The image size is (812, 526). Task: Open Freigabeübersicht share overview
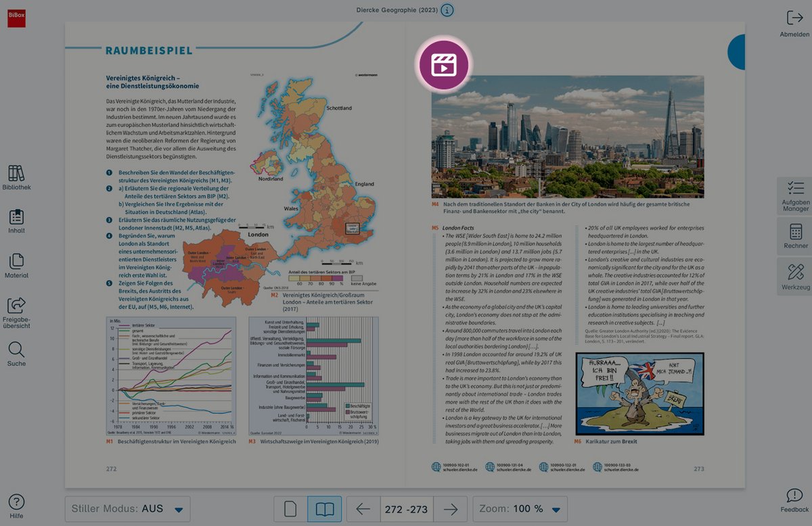pyautogui.click(x=16, y=313)
